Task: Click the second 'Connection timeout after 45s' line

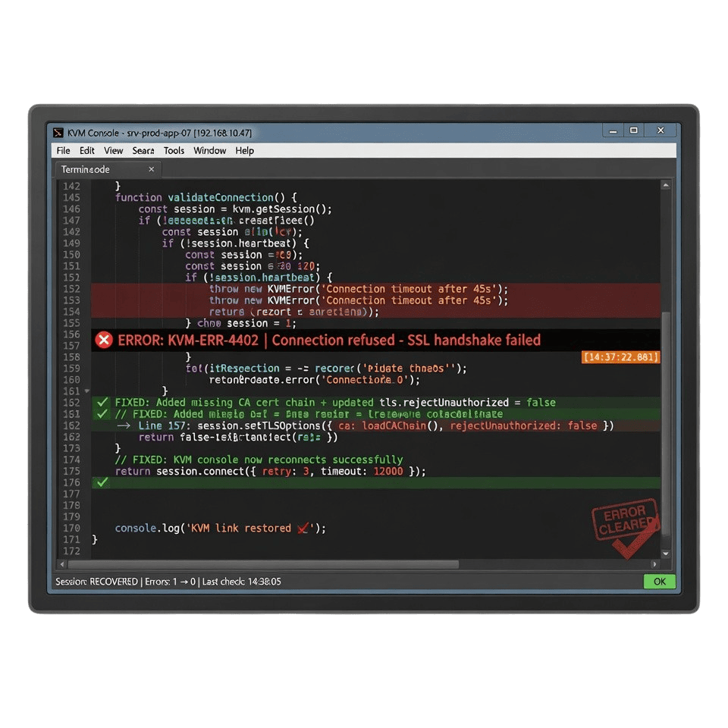Action: (x=359, y=300)
